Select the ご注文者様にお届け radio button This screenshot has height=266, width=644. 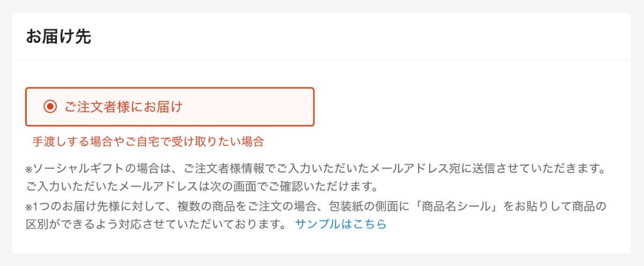pyautogui.click(x=50, y=107)
